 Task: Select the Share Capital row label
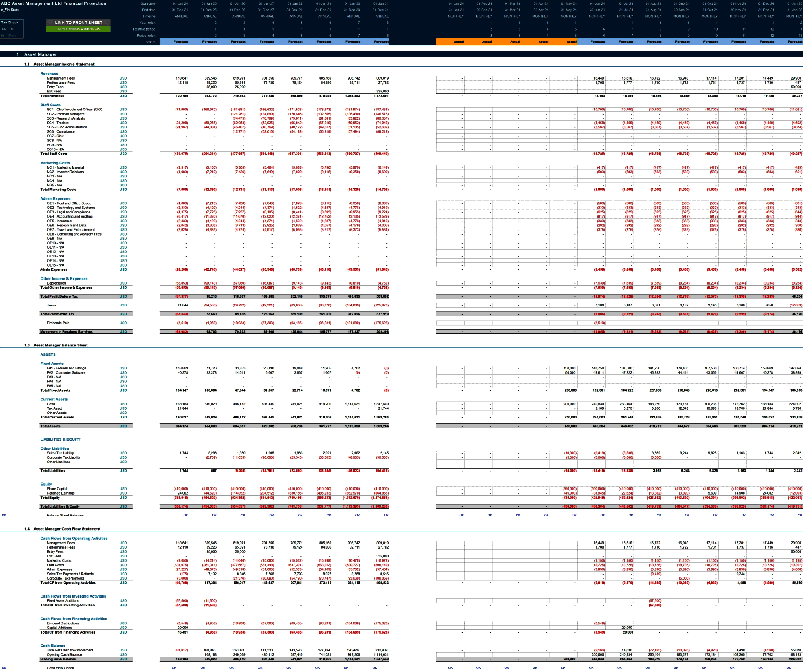[x=57, y=489]
